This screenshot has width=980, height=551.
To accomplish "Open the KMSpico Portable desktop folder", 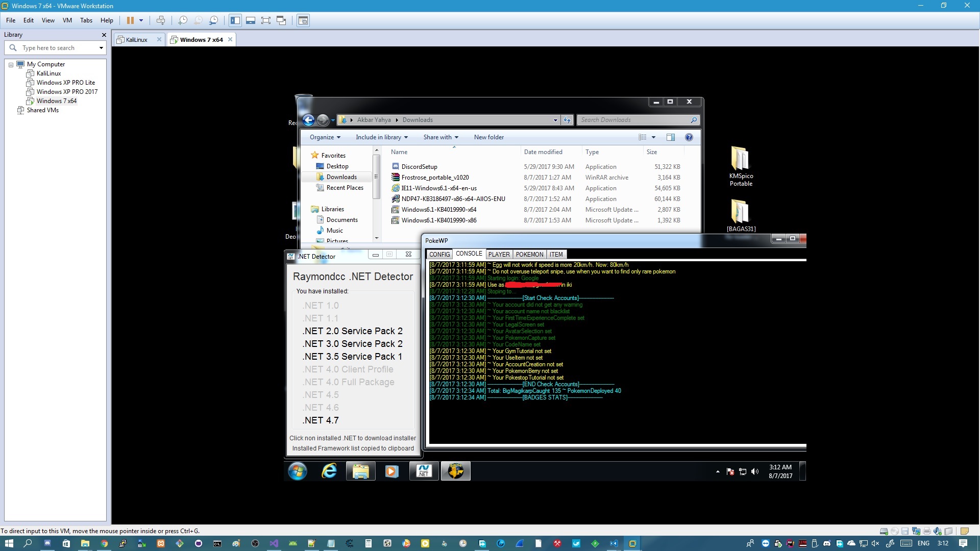I will click(x=741, y=166).
